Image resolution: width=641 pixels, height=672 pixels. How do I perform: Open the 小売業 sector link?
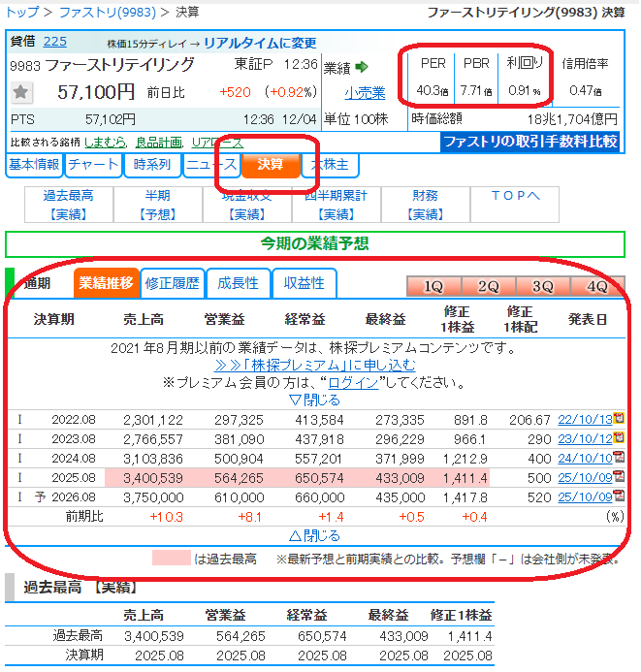[365, 93]
